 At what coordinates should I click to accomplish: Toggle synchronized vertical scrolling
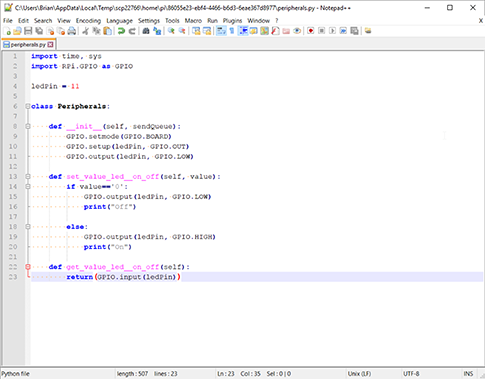(196, 31)
